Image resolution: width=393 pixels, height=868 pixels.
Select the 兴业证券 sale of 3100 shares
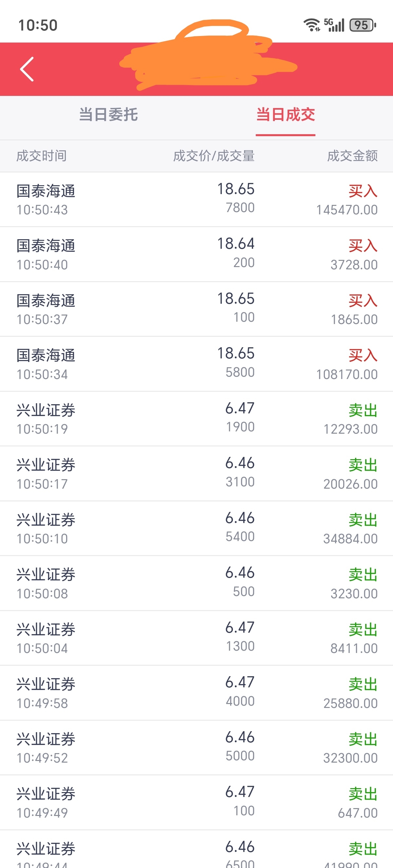pyautogui.click(x=196, y=473)
